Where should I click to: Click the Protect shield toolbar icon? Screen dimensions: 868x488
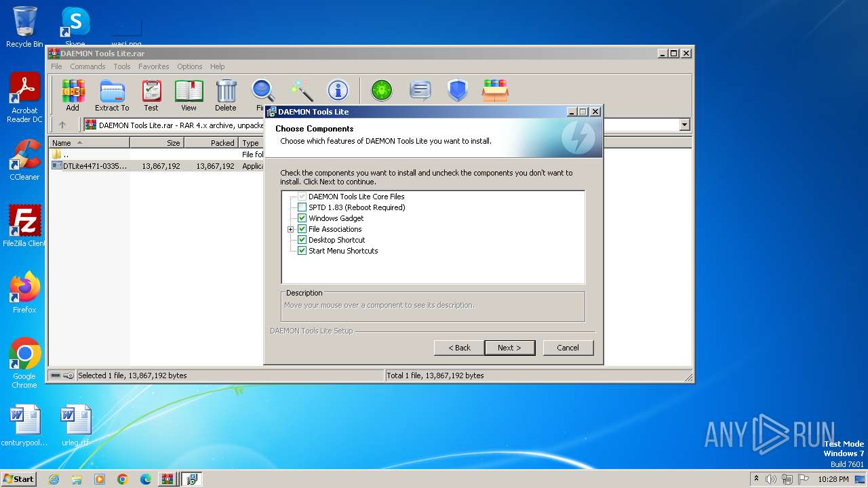coord(458,90)
